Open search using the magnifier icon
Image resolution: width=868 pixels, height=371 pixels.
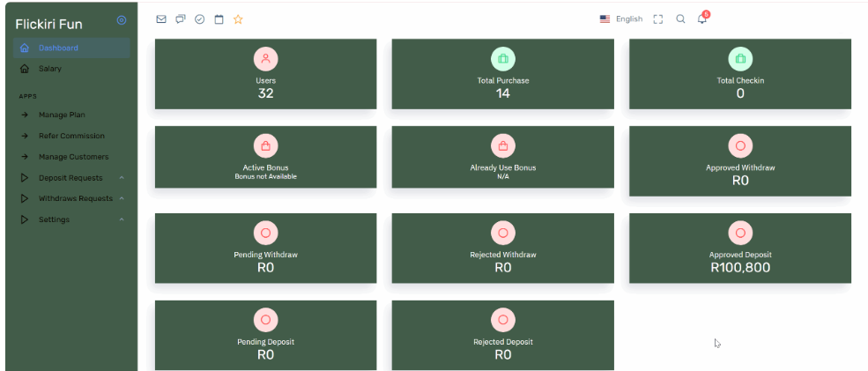[x=680, y=19]
